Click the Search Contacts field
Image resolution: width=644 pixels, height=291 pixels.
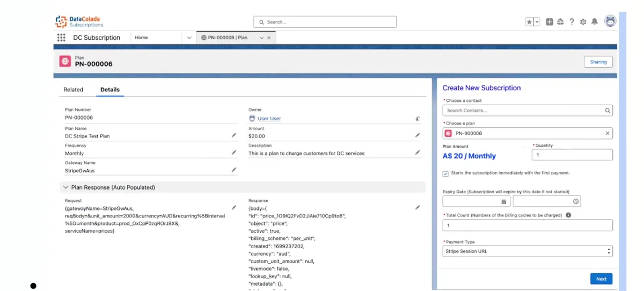[528, 111]
